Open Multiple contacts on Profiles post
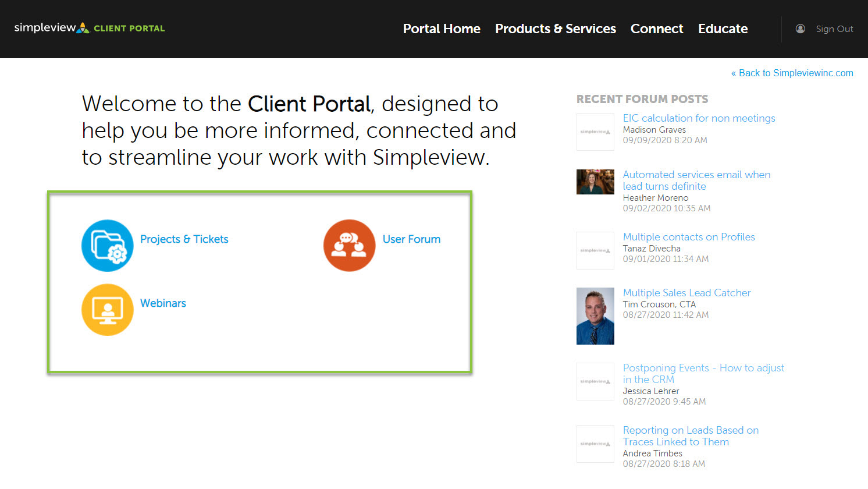The height and width of the screenshot is (489, 868). pos(689,237)
